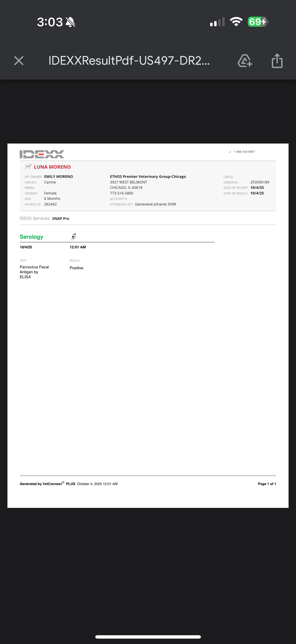Image resolution: width=296 pixels, height=644 pixels.
Task: Tap the battery charging indicator
Action: pyautogui.click(x=258, y=22)
